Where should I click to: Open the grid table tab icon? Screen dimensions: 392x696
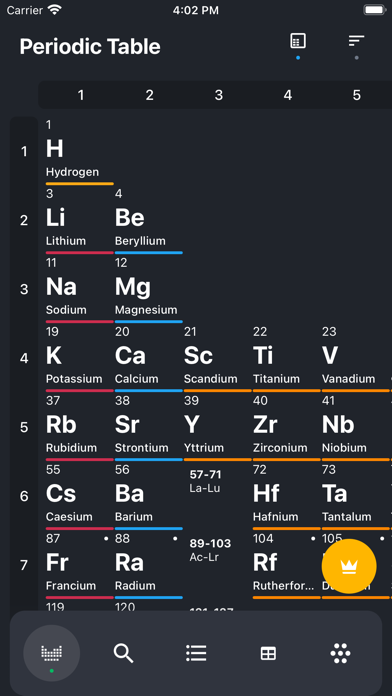tap(268, 653)
